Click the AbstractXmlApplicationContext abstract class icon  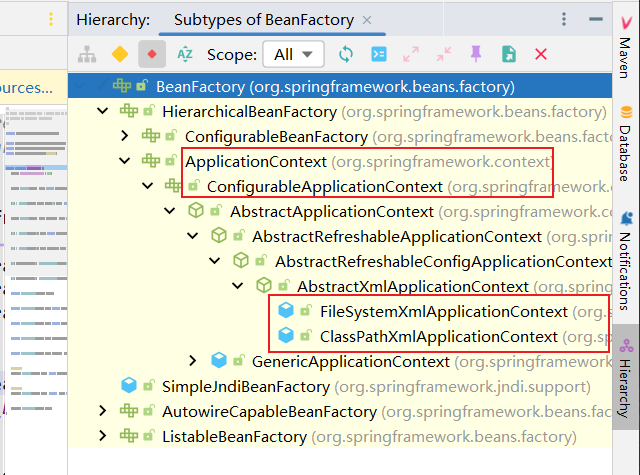pyautogui.click(x=264, y=285)
